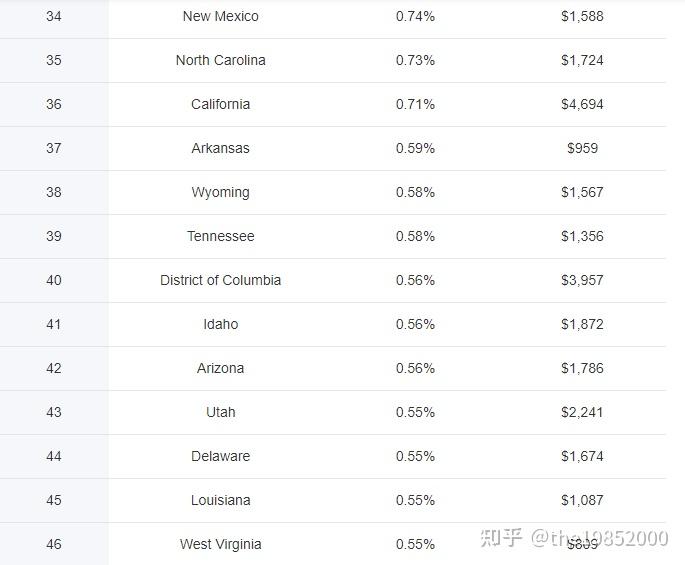Select the $2,241 value in Utah row
Screen dimensions: 685x565
click(x=582, y=412)
